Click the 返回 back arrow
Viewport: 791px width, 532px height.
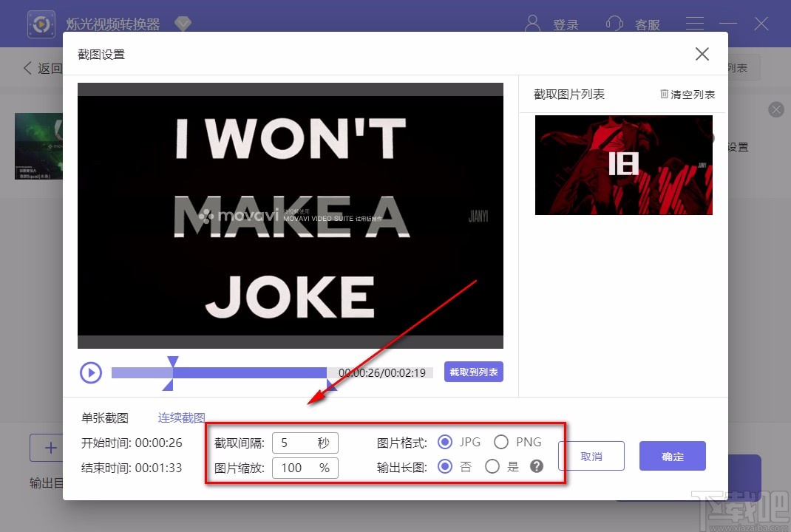coord(27,67)
